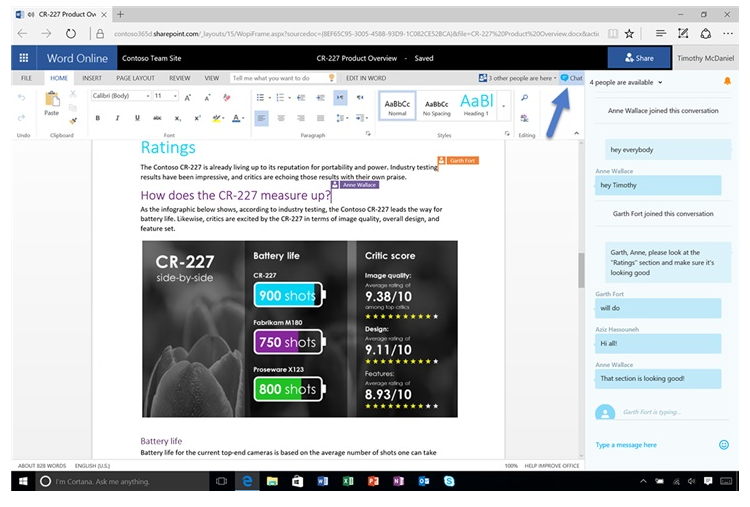Decrease paragraph indent
Screen dimensions: 750x507
click(x=301, y=98)
